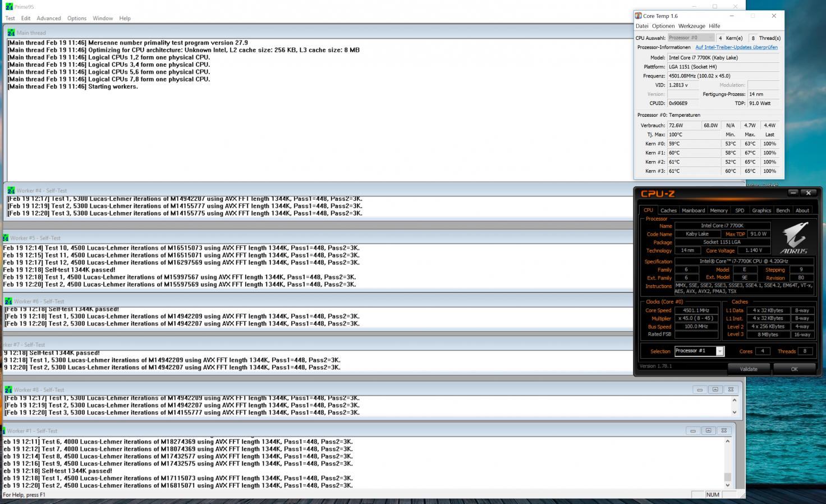Click the Worker #6 - Self-Test title bar

coord(318,301)
